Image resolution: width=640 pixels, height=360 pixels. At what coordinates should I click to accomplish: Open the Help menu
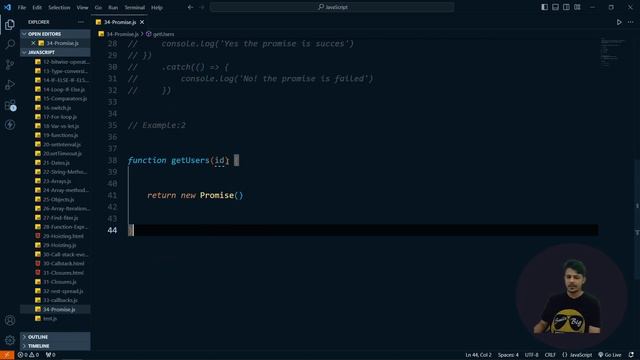(157, 7)
